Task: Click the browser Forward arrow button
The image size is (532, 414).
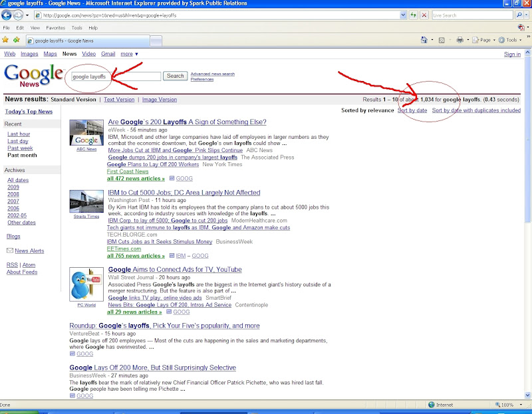Action: (18, 15)
